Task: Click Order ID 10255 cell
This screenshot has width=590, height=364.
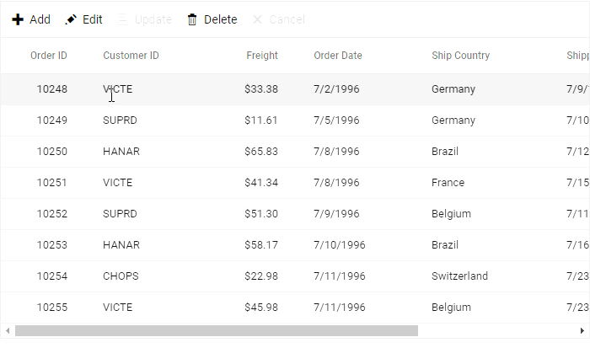Action: pos(52,308)
